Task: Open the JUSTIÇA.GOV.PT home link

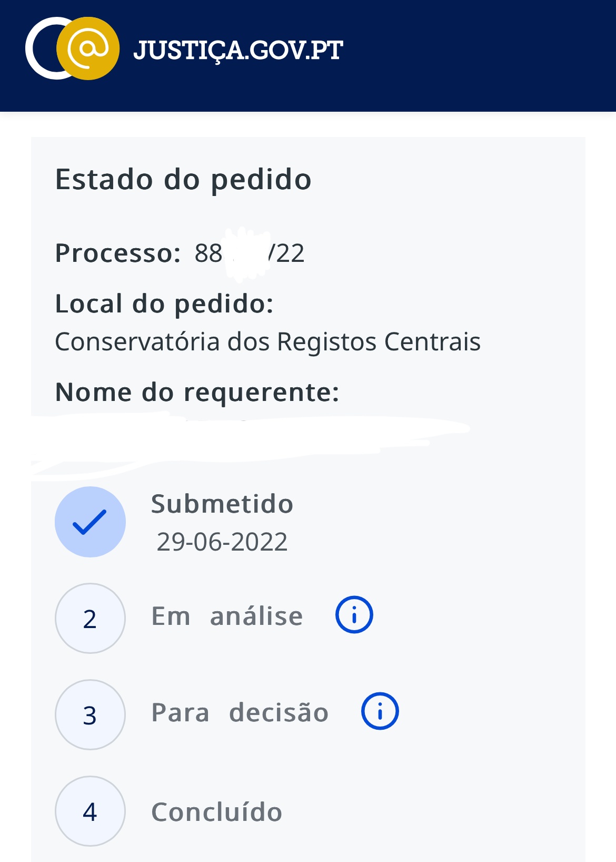Action: click(x=238, y=50)
